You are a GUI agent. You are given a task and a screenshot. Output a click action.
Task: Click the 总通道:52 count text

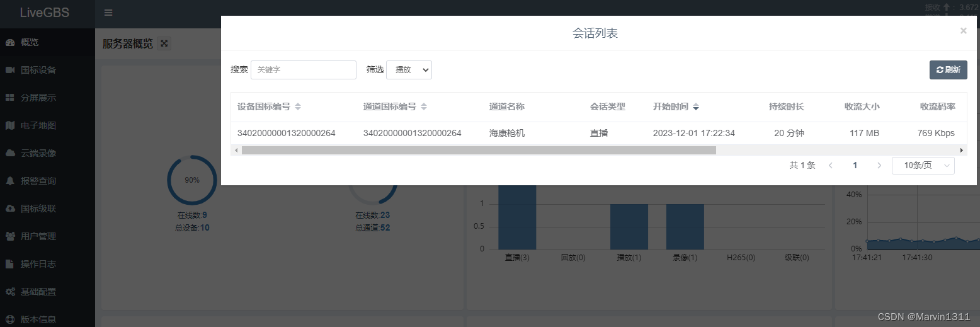pyautogui.click(x=372, y=227)
